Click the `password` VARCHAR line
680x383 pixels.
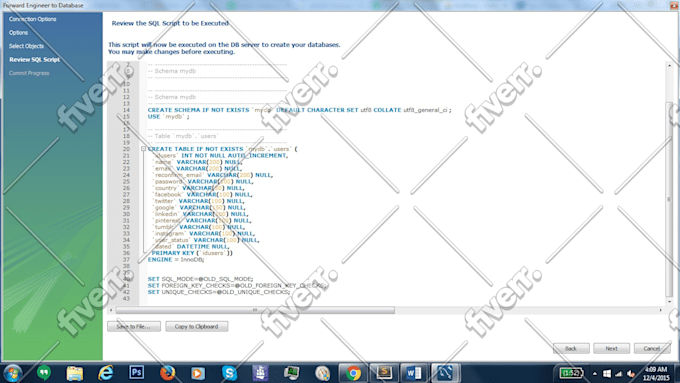click(x=203, y=181)
